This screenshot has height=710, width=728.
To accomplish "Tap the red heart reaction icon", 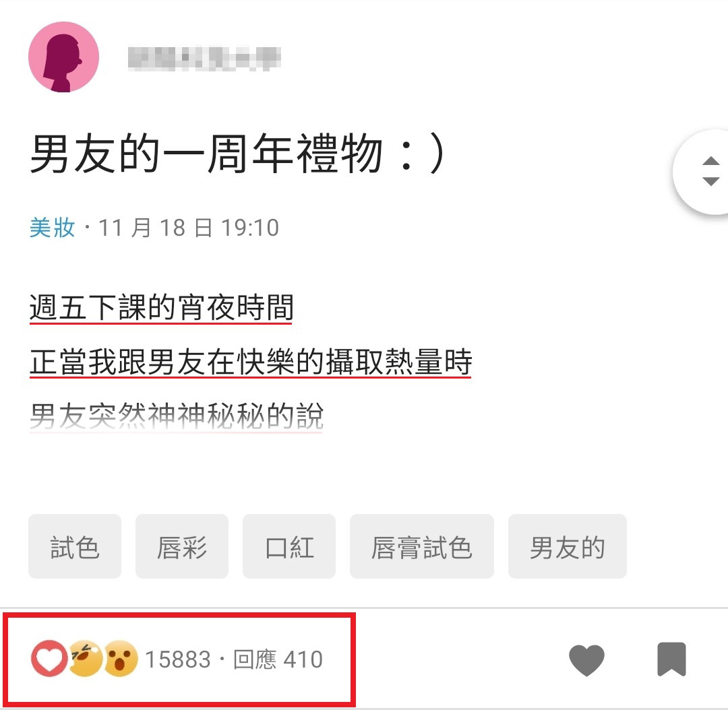I will pyautogui.click(x=49, y=659).
